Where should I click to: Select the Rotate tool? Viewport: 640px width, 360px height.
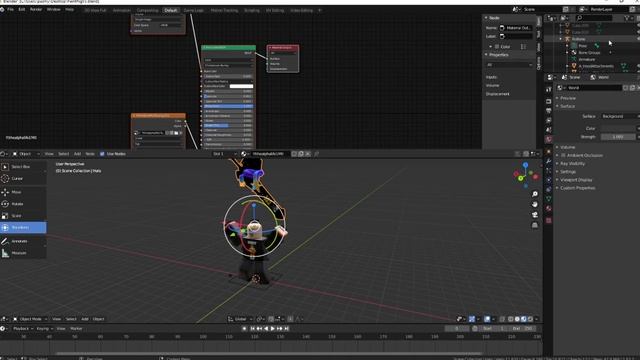pyautogui.click(x=23, y=204)
